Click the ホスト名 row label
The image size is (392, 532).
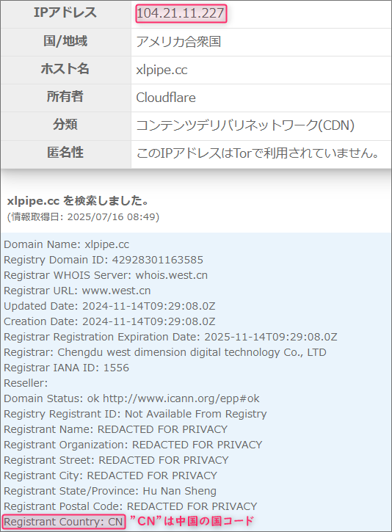[x=65, y=69]
